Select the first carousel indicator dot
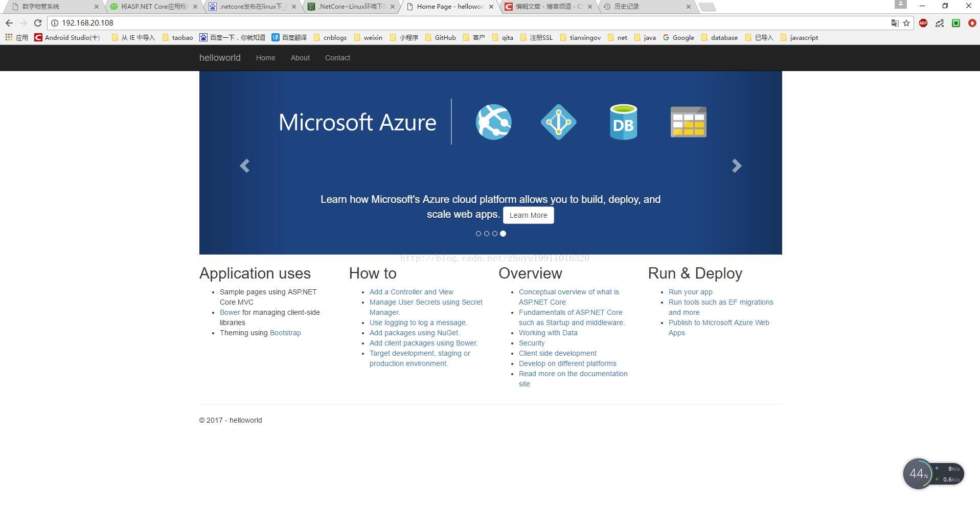Image resolution: width=980 pixels, height=505 pixels. coord(478,234)
